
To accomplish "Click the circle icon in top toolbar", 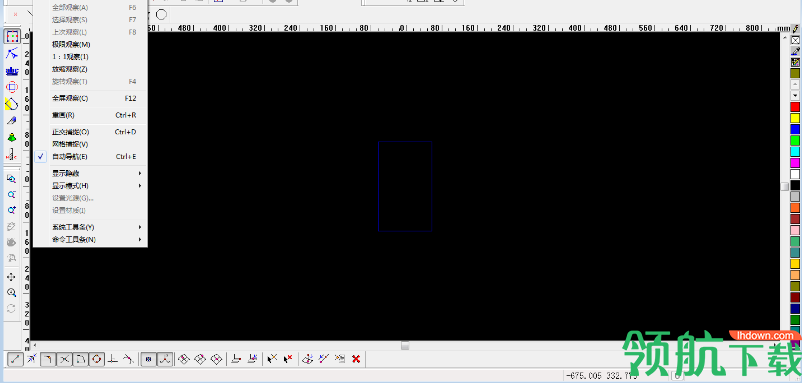I will point(161,15).
